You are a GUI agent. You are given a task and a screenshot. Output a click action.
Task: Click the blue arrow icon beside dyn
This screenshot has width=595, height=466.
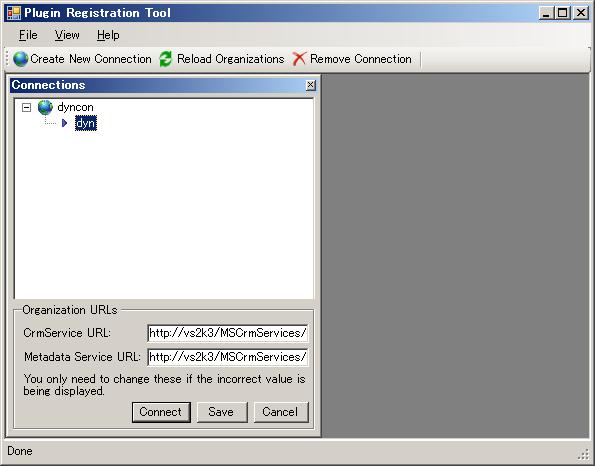[65, 123]
